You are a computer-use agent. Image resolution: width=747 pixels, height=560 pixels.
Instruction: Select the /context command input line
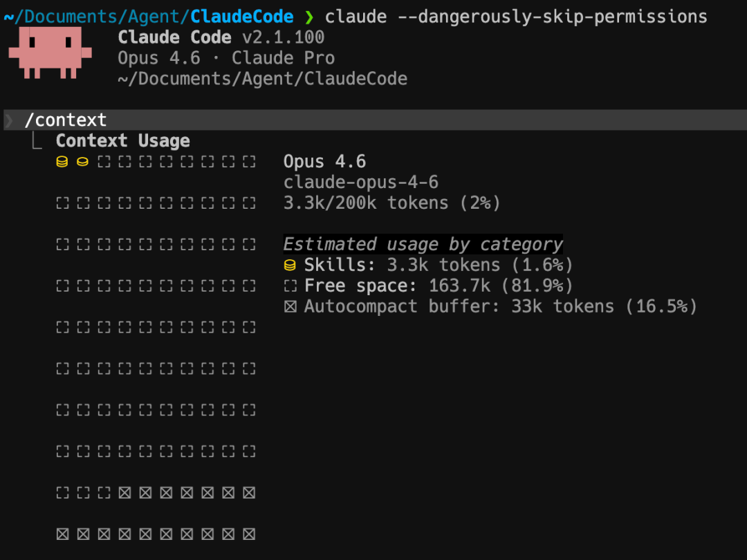click(x=66, y=120)
